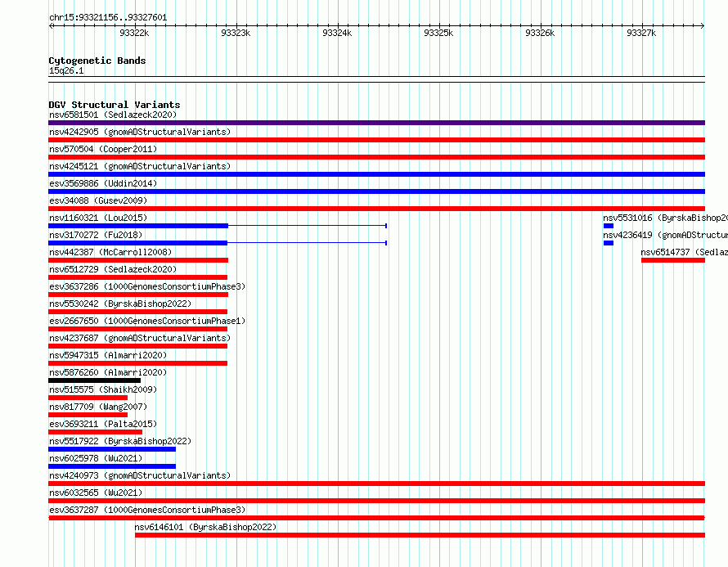Click the red bar under nsv5947315
This screenshot has height=567, width=728.
[x=138, y=363]
